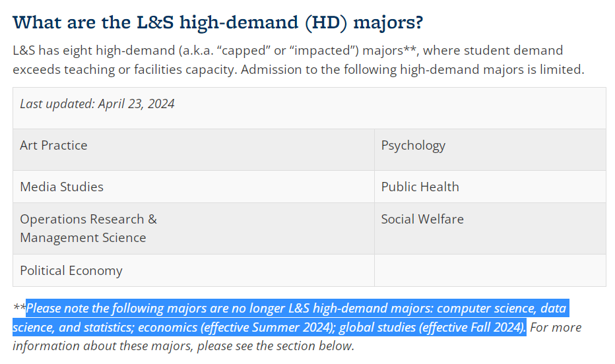Click Operations Research & Management Science cell
Screen dimensions: 615x364
pos(193,228)
